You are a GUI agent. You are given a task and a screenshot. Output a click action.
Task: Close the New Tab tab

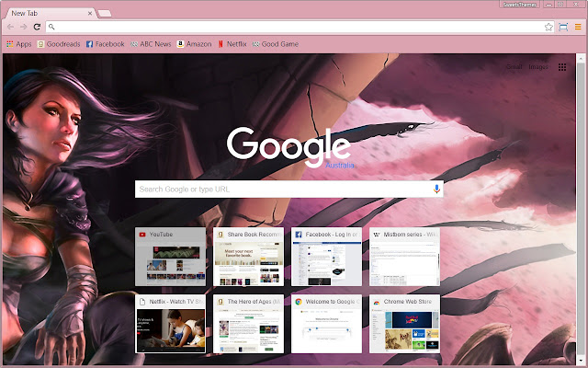point(90,14)
